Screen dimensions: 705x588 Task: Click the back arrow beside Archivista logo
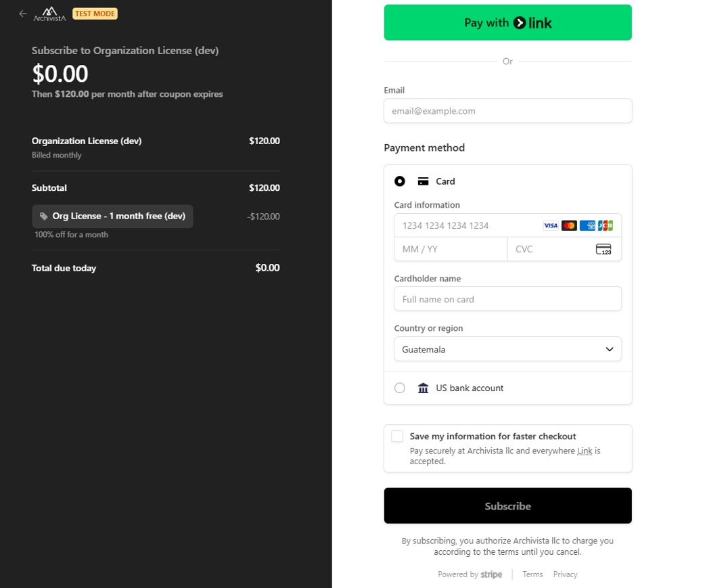click(x=23, y=14)
